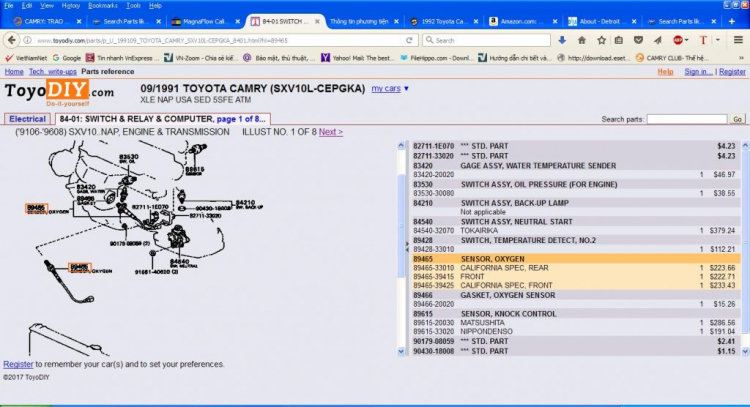Go to Next > illustration link

[x=331, y=132]
